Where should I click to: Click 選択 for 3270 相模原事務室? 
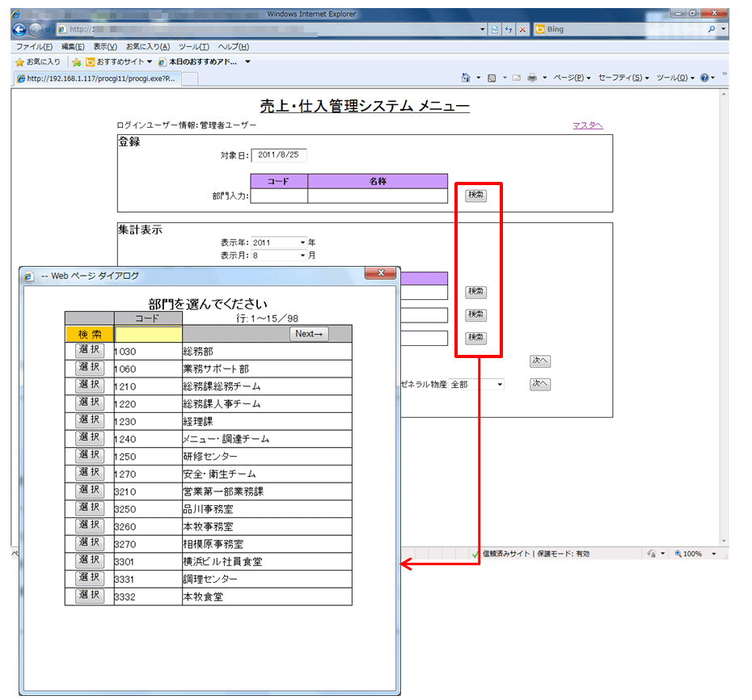[90, 543]
